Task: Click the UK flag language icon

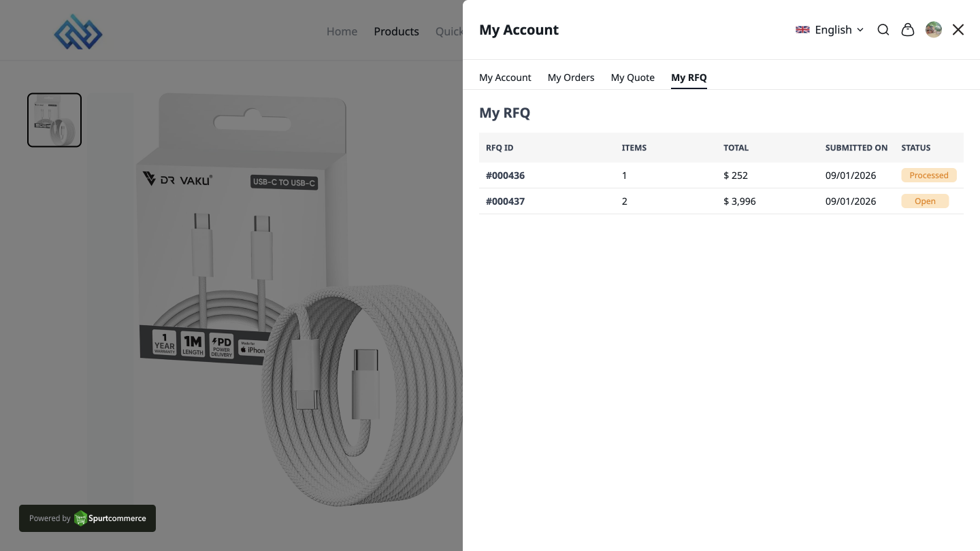Action: tap(802, 30)
